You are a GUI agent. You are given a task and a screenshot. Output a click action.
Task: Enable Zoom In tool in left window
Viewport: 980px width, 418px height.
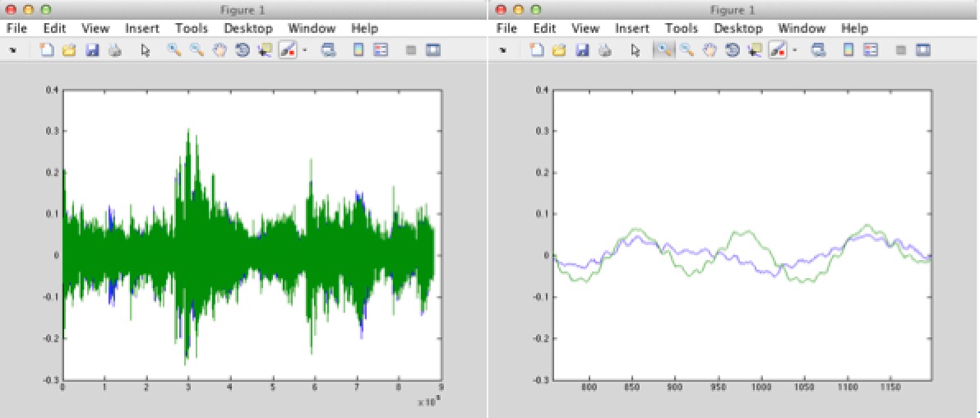click(174, 51)
